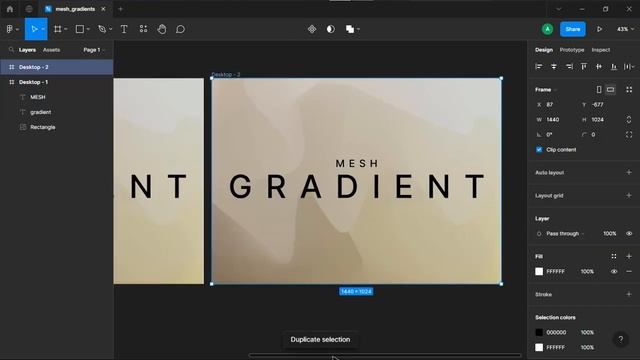Click Align top icon
Screen dimensions: 640x360
(x=584, y=67)
